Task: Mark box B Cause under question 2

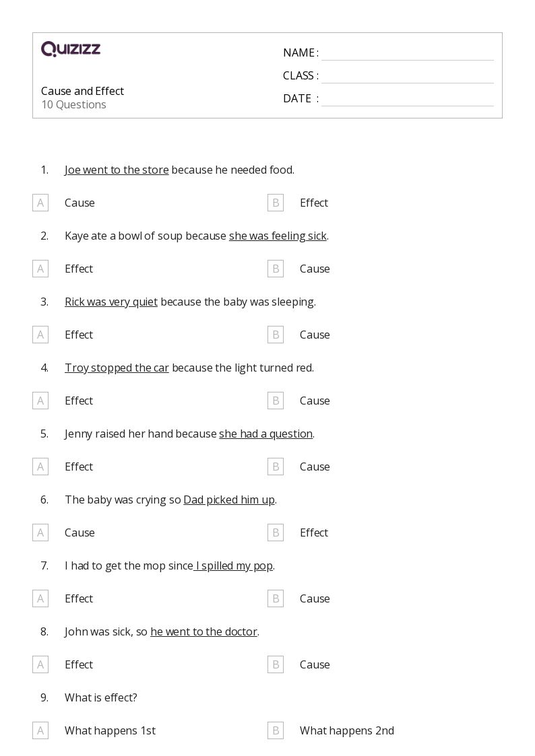Action: [276, 269]
